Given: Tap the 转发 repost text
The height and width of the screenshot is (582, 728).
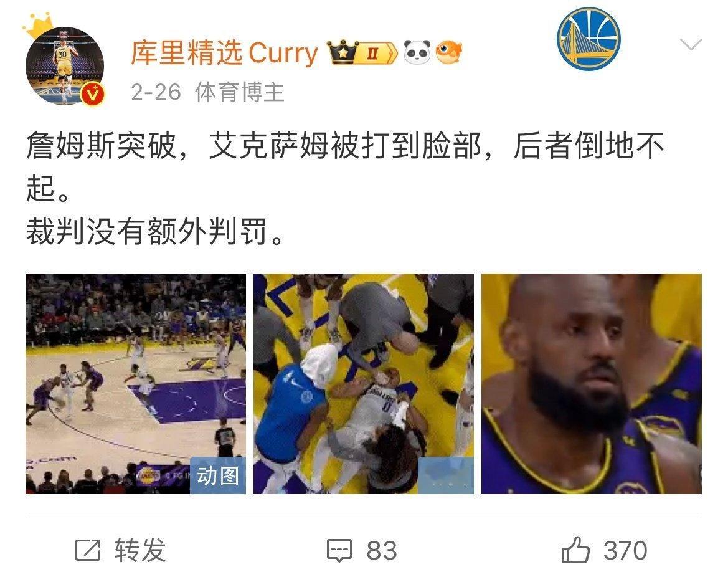Looking at the screenshot, I should coord(140,550).
